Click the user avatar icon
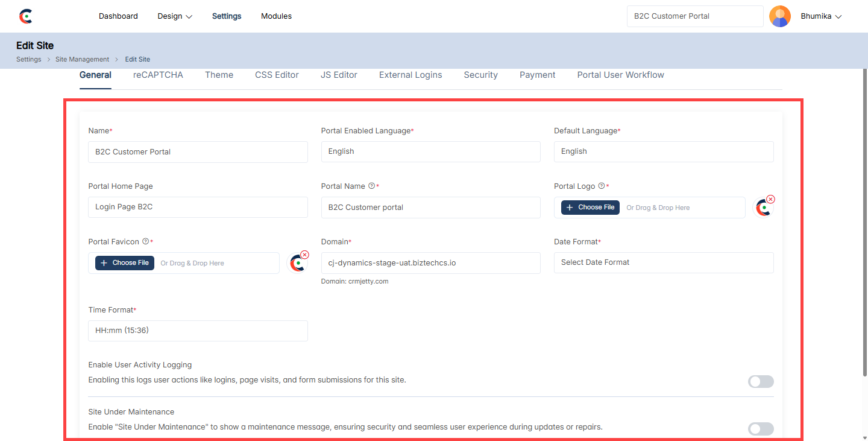Viewport: 868px width, 441px height. coord(779,16)
